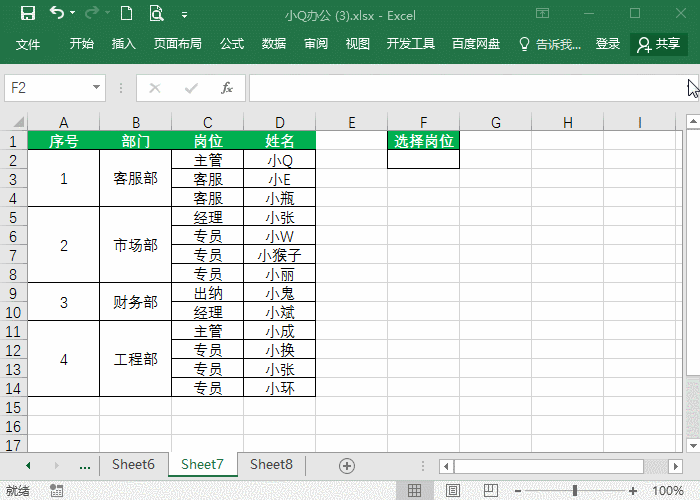700x500 pixels.
Task: Click the 工程部 merged cell
Action: click(x=136, y=358)
